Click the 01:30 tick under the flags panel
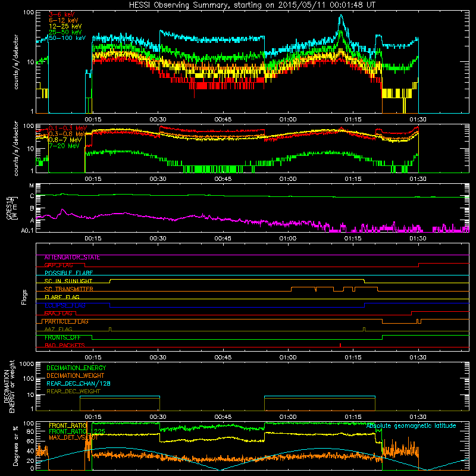476x476 pixels. coord(418,357)
